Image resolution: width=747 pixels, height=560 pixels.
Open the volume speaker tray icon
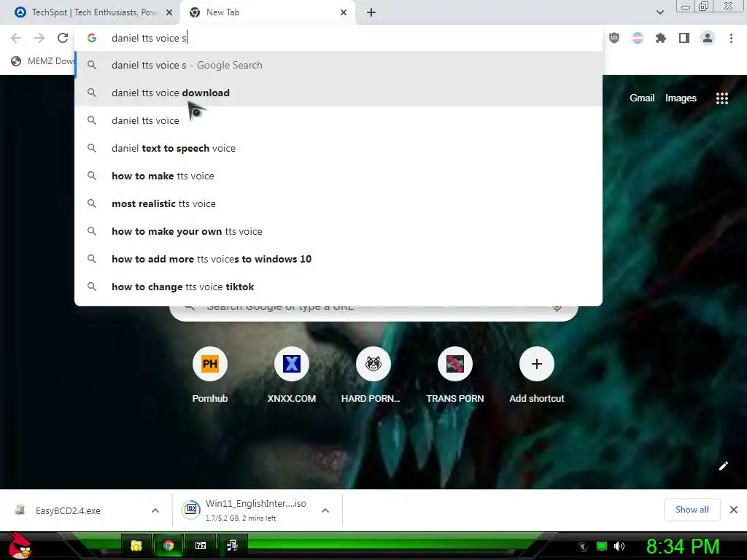tap(619, 546)
